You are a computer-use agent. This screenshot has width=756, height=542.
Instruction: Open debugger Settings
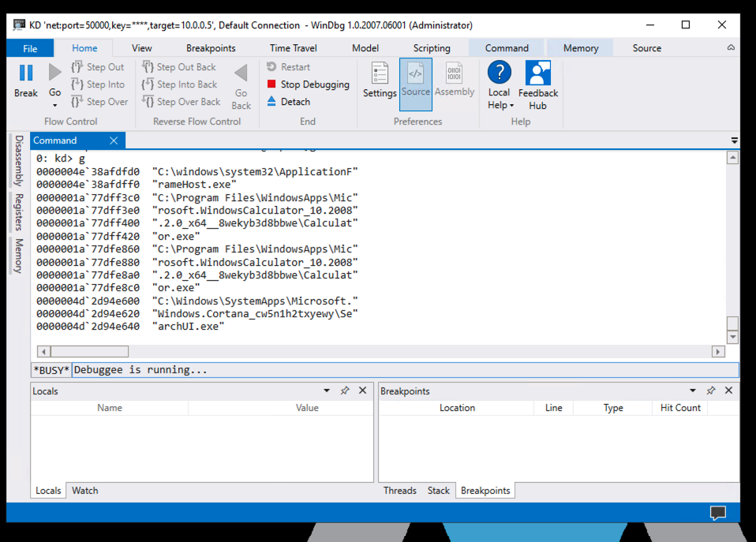(380, 80)
